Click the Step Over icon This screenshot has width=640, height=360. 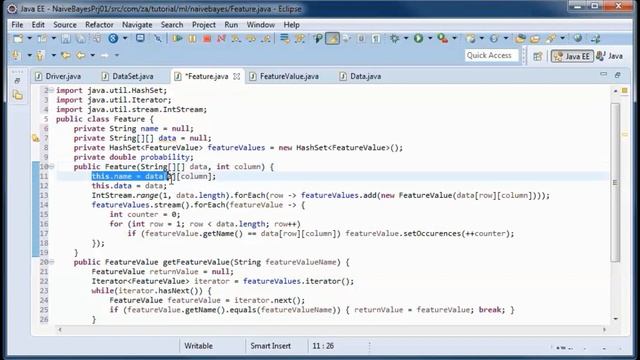coord(251,39)
